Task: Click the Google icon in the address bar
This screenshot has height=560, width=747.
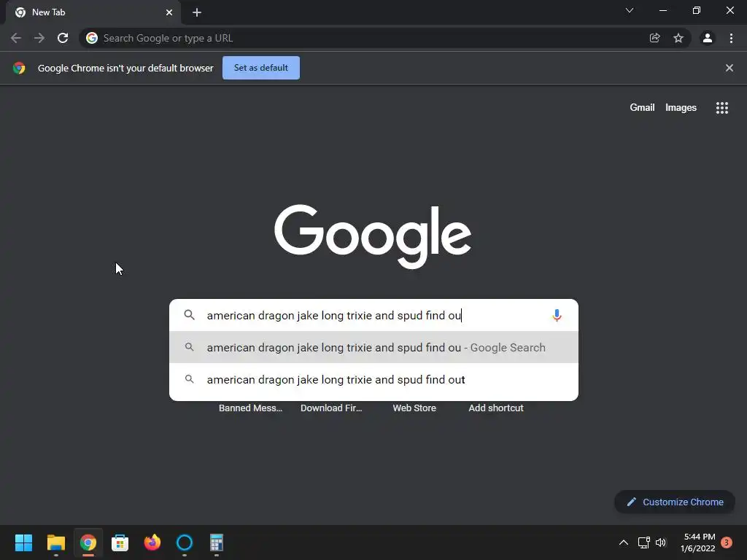Action: [92, 38]
